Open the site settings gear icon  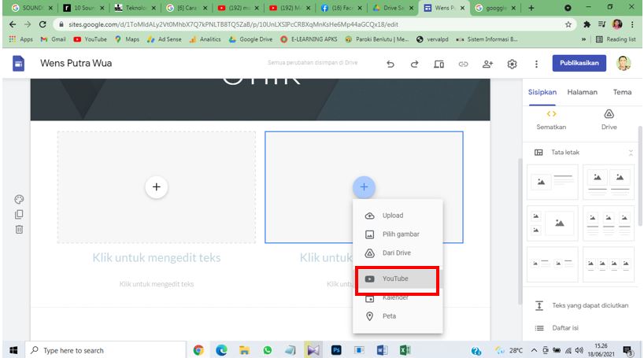point(511,64)
